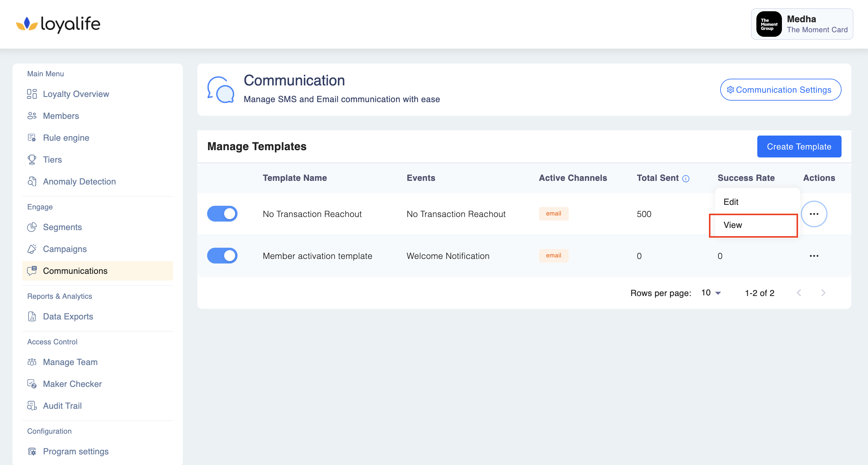
Task: Click the Data Exports file icon
Action: point(32,316)
